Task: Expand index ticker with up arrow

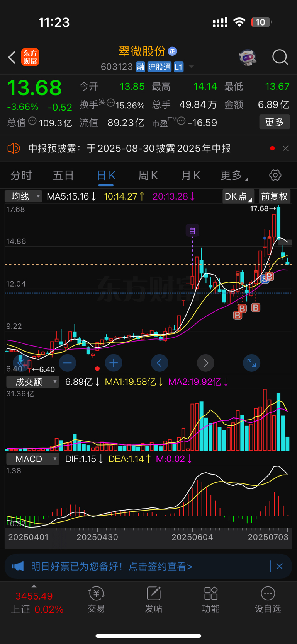Action: coord(34,586)
